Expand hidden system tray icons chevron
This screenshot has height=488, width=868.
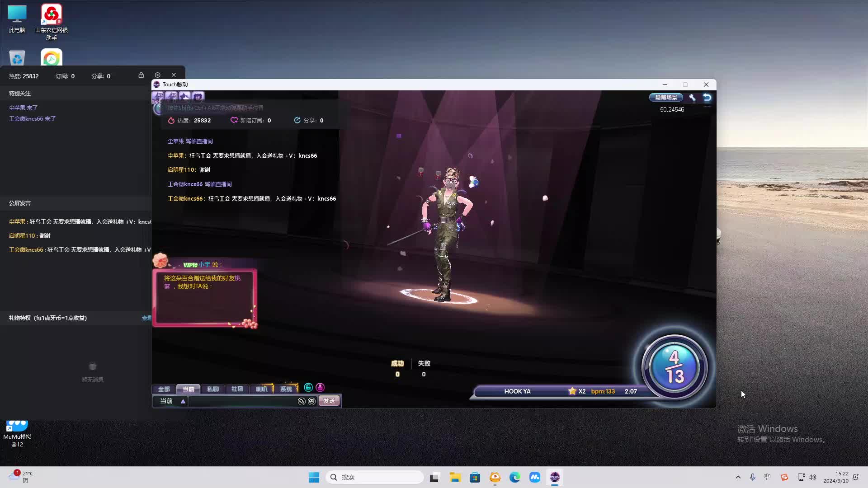click(x=738, y=477)
